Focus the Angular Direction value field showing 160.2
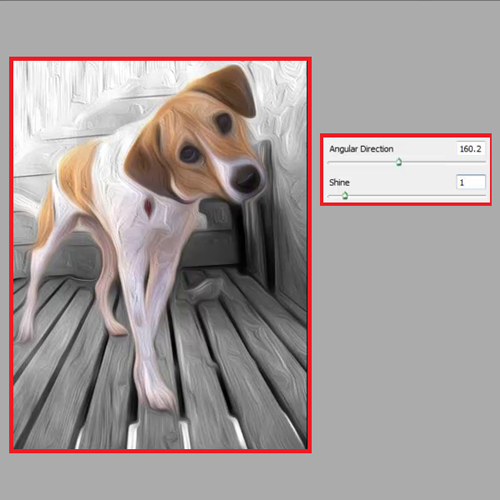The height and width of the screenshot is (500, 500). 470,149
